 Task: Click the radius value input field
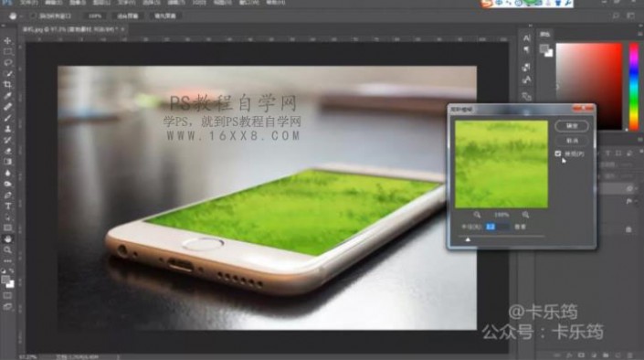[x=498, y=227]
